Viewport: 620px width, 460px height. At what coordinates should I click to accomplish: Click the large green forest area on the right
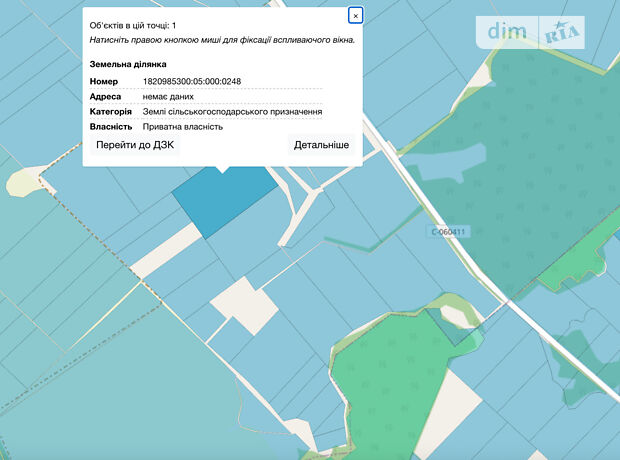(x=530, y=170)
